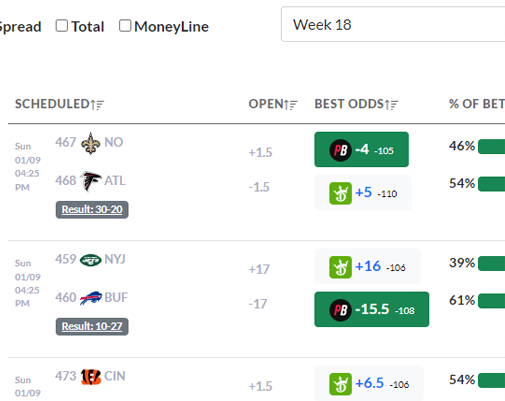Enable the Total checkbox

(62, 26)
